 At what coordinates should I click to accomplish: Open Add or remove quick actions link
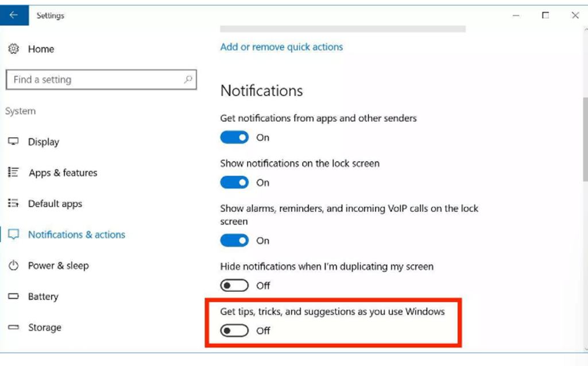(x=281, y=47)
